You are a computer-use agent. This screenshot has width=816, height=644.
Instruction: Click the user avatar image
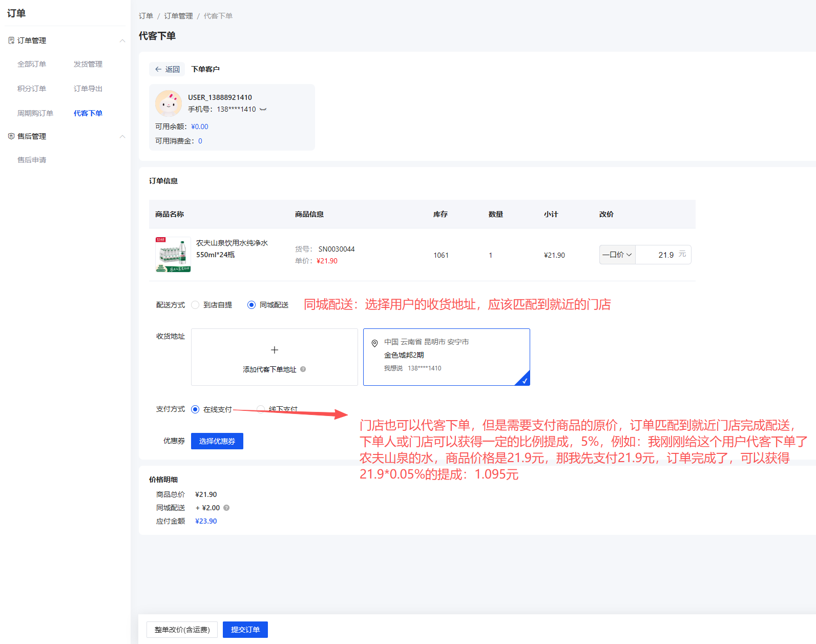168,103
